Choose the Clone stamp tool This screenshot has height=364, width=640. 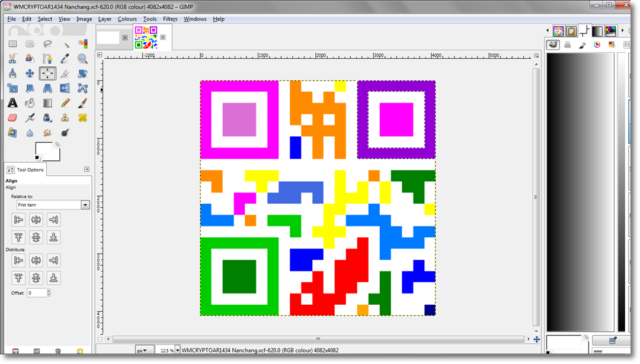[x=65, y=118]
